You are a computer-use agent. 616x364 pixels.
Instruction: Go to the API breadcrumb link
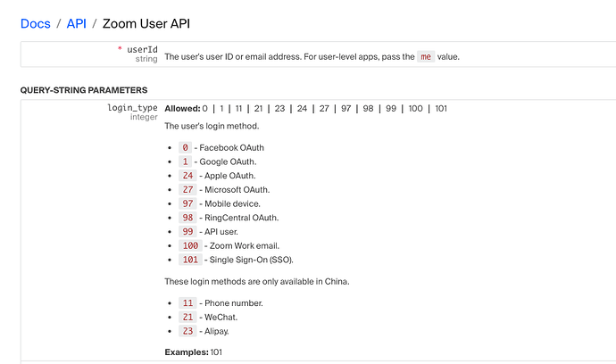[x=77, y=23]
